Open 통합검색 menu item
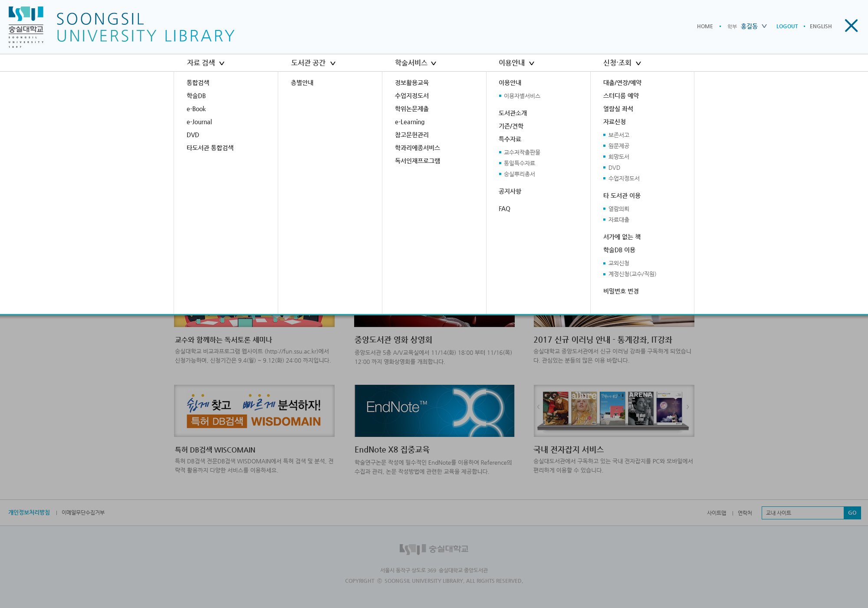868x608 pixels. point(198,83)
